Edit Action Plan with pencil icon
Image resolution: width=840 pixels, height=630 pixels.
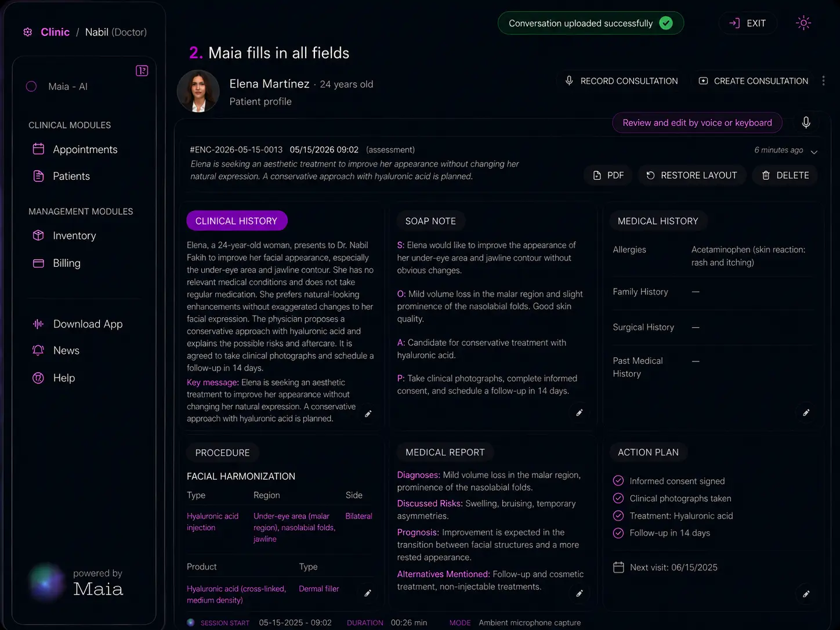[x=806, y=593]
